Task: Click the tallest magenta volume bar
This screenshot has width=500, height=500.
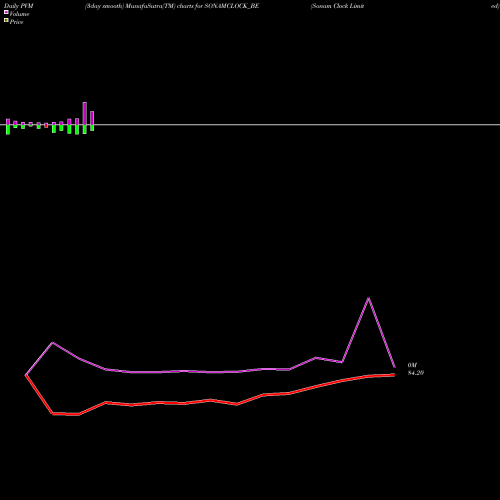Action: click(85, 113)
